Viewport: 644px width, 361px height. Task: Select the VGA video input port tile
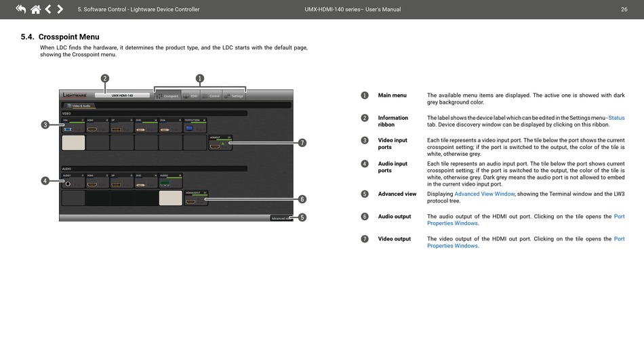[x=73, y=125]
